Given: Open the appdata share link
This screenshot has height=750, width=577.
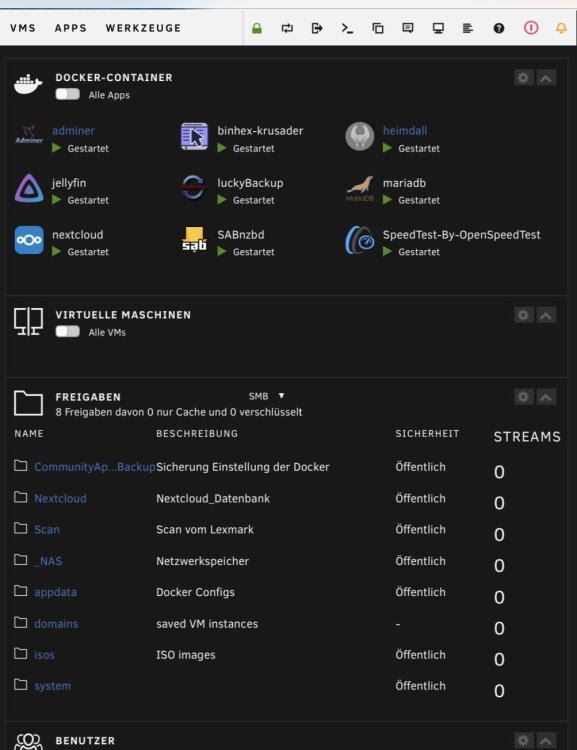Looking at the screenshot, I should point(55,592).
